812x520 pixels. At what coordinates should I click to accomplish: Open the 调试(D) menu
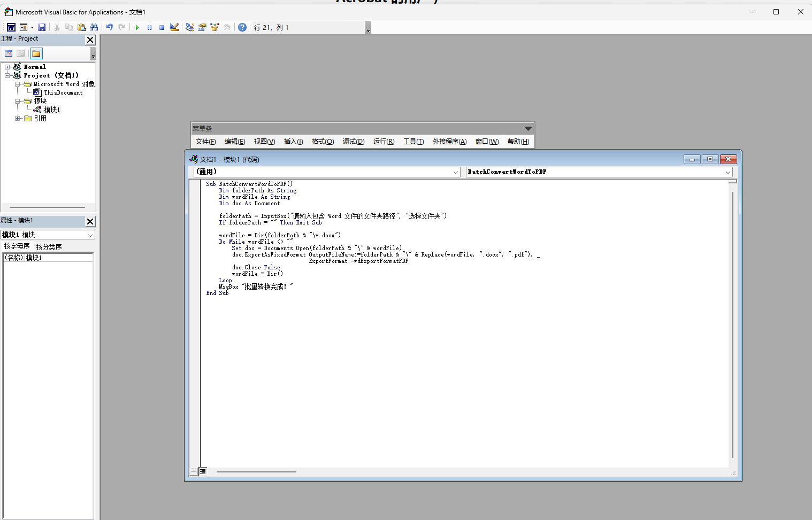[354, 142]
